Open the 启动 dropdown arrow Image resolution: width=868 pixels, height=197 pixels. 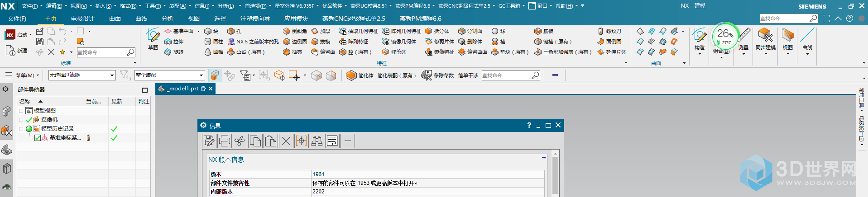coord(30,35)
